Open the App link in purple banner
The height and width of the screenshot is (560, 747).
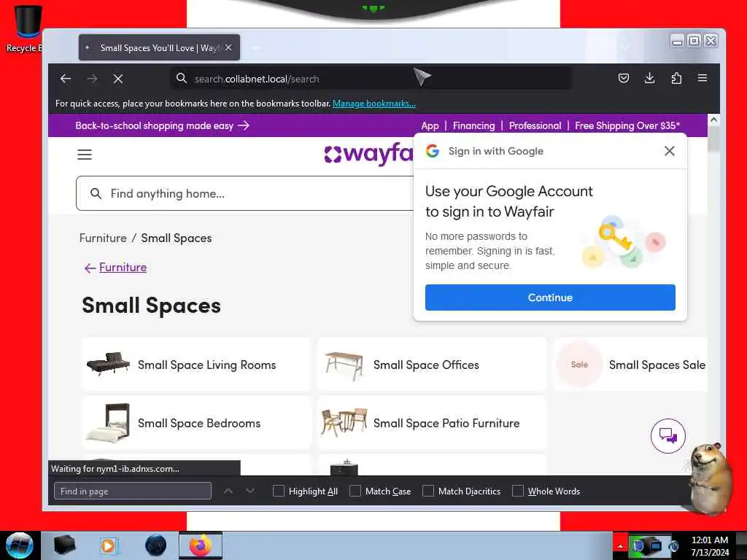(x=430, y=125)
